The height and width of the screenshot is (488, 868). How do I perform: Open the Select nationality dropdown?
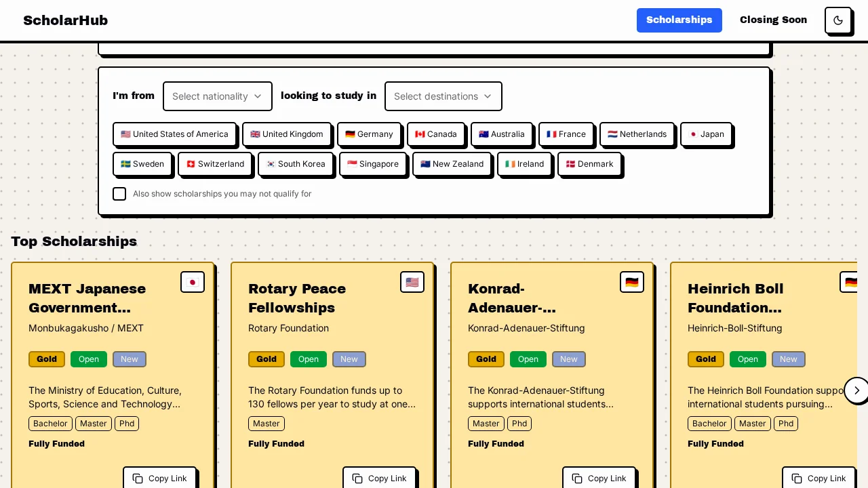(x=218, y=96)
